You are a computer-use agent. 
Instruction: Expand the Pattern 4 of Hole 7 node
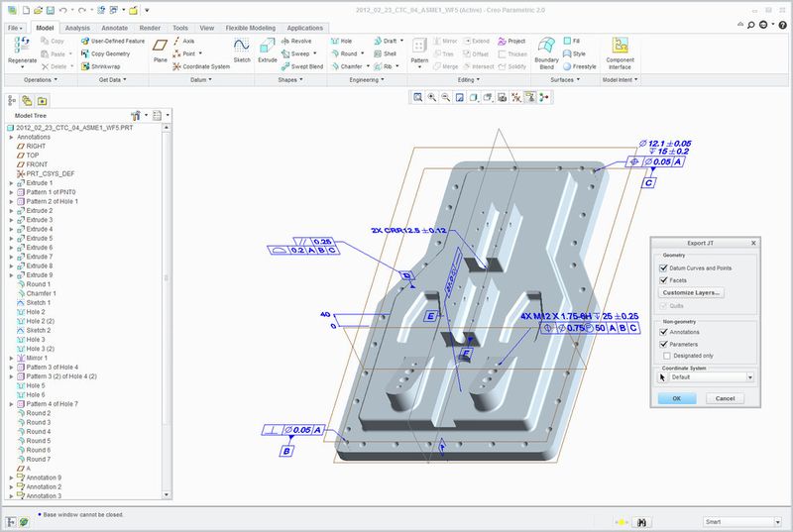11,404
